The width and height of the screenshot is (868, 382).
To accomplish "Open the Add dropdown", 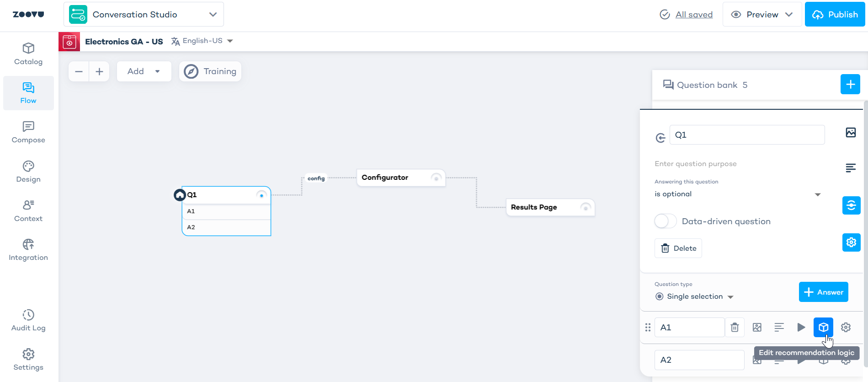I will 144,71.
